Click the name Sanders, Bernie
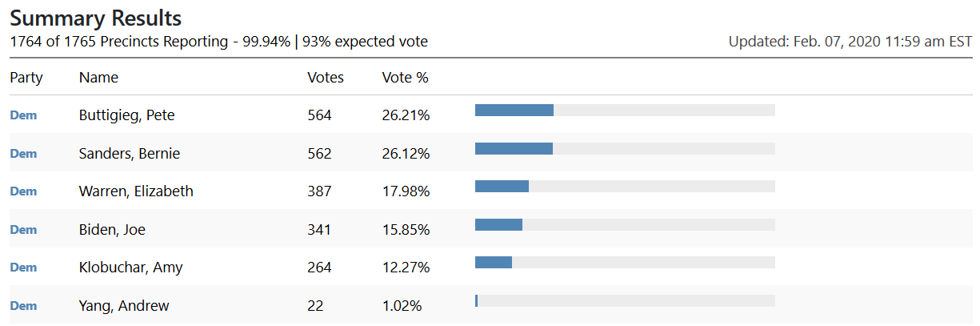This screenshot has width=980, height=326. 129,154
